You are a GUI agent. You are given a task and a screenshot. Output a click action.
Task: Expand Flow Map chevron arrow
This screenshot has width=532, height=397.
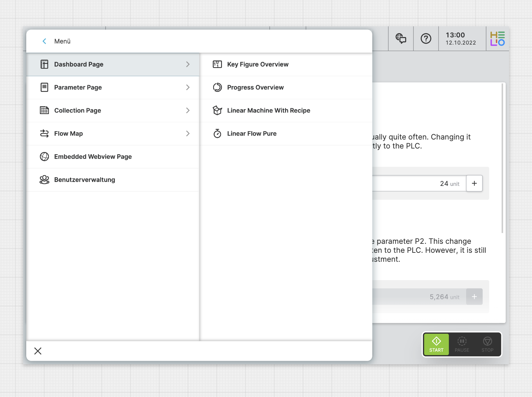(188, 133)
